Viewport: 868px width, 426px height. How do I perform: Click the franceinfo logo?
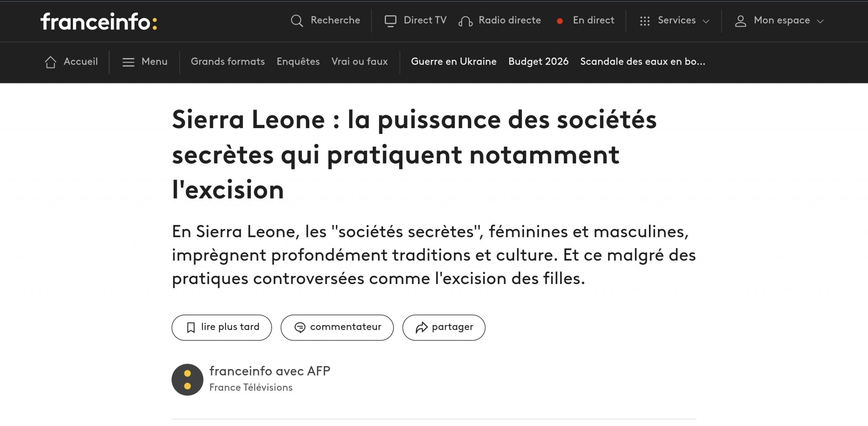click(99, 21)
